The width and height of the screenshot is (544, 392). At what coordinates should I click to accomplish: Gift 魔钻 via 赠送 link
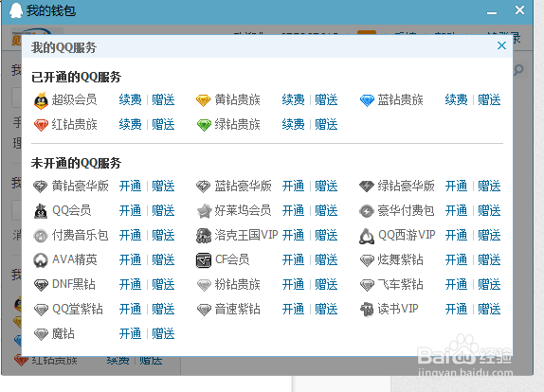[x=163, y=334]
